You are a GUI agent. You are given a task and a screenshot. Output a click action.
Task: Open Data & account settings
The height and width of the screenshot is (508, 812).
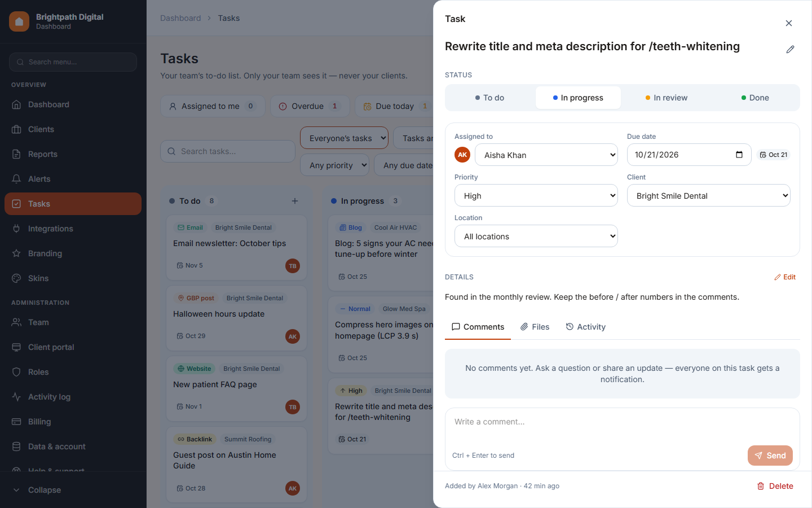(73, 446)
